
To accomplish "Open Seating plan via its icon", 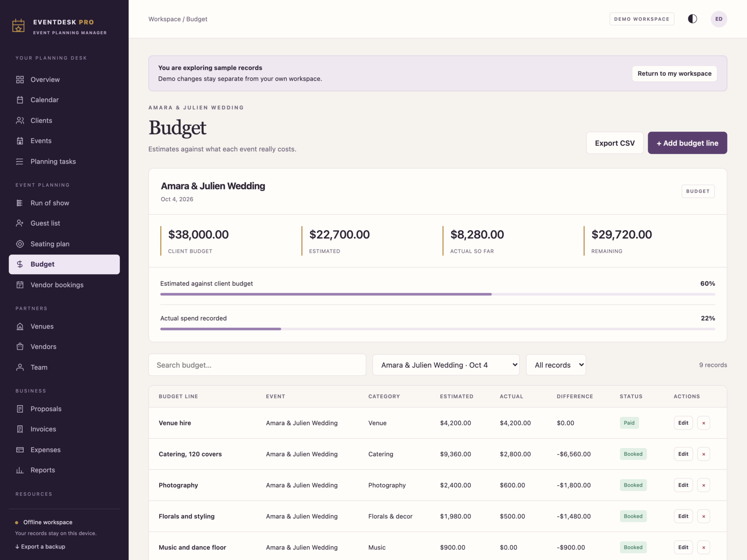I will tap(20, 244).
